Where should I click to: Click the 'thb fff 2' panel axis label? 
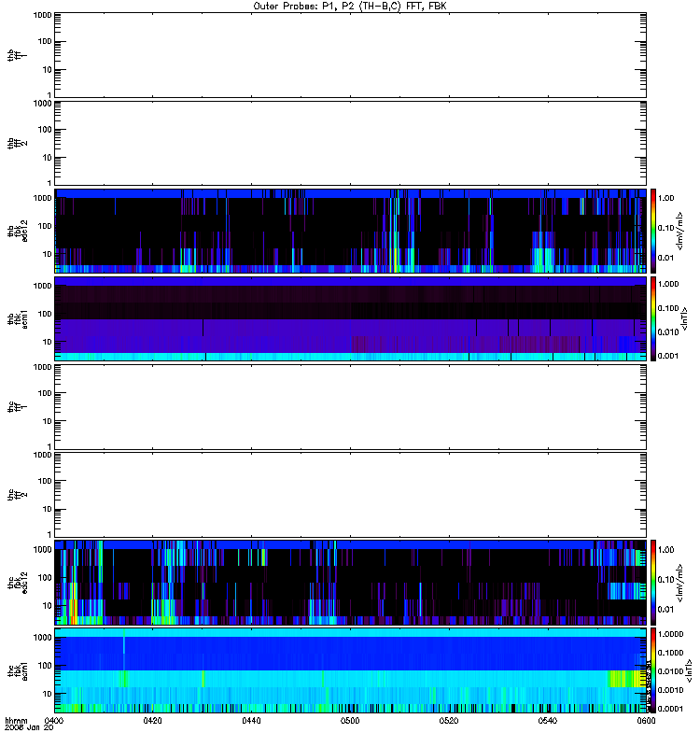coord(17,143)
